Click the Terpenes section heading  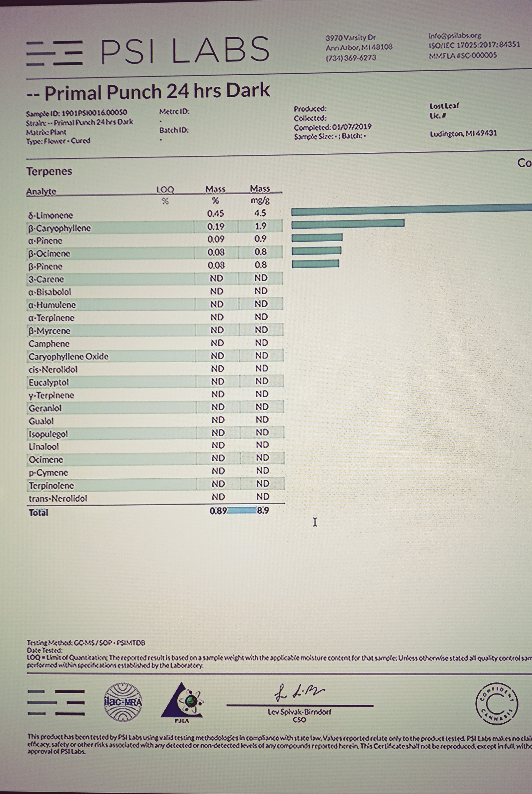[x=49, y=171]
